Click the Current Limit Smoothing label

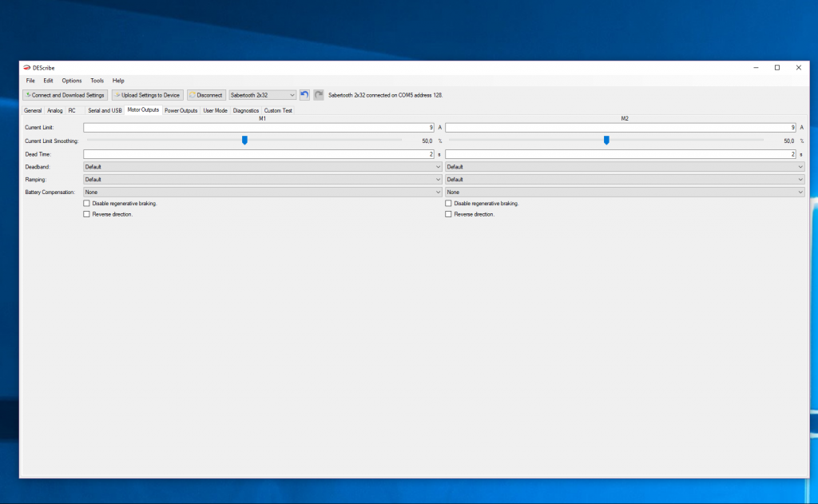tap(52, 141)
